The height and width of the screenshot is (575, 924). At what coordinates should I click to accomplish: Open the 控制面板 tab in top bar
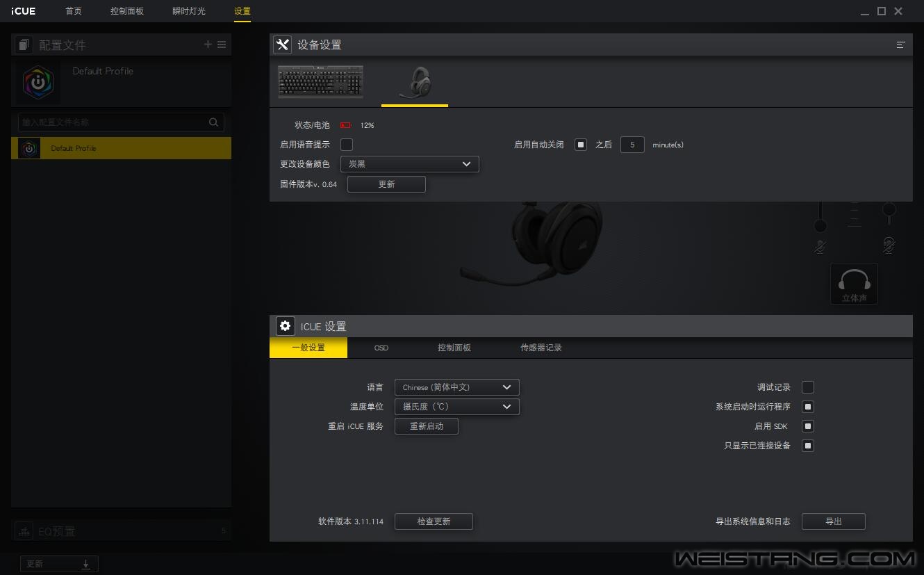point(127,11)
